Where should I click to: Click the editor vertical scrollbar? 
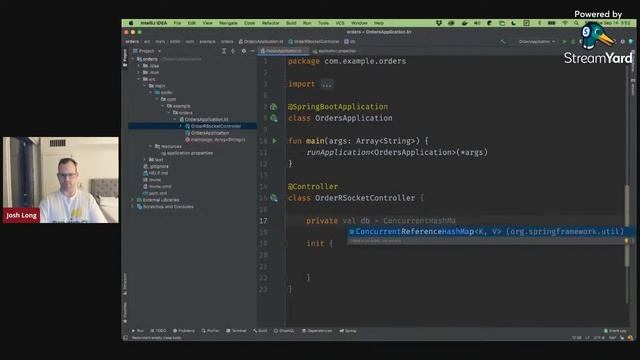point(627,227)
